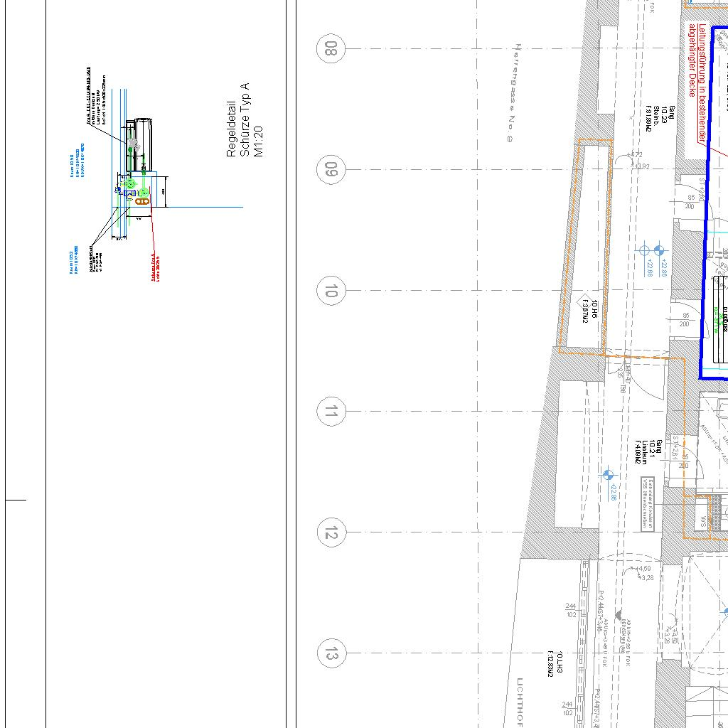This screenshot has height=728, width=728.
Task: Click the '+4,59' annotation below axis 12
Action: (x=643, y=568)
